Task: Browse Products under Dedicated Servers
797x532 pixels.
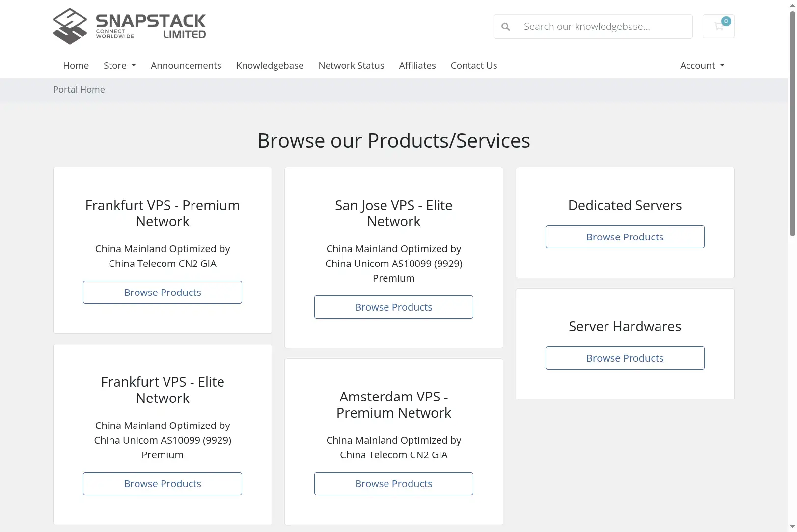Action: click(625, 237)
